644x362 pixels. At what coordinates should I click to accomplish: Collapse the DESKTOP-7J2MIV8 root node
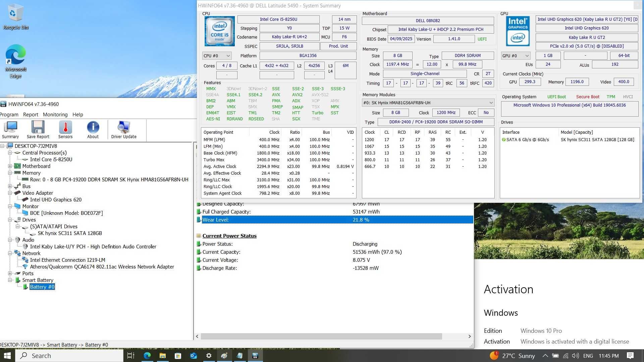[x=2, y=146]
